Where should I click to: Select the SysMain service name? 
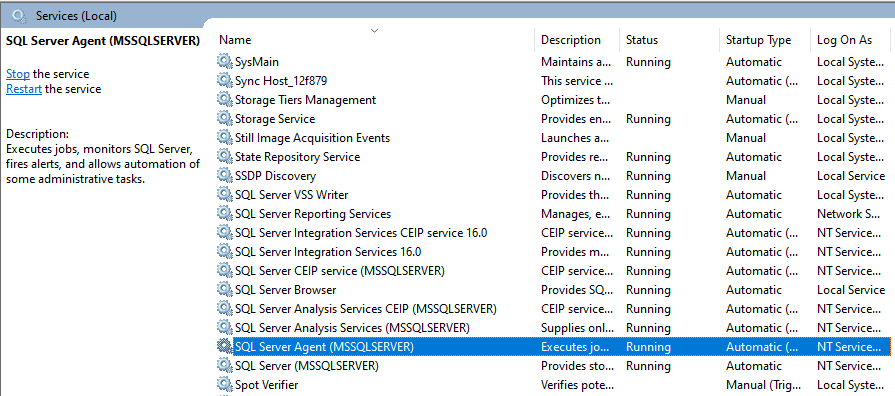click(x=257, y=62)
